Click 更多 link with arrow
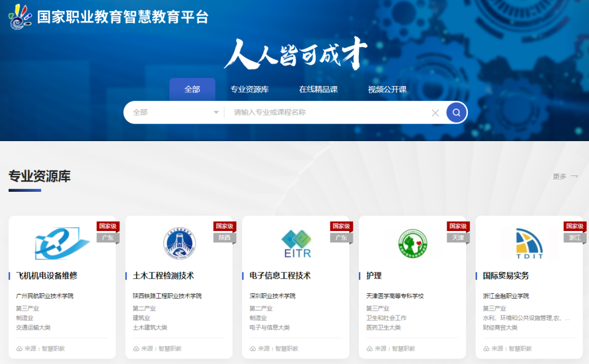Screen dimensions: 589x364 click(565, 176)
